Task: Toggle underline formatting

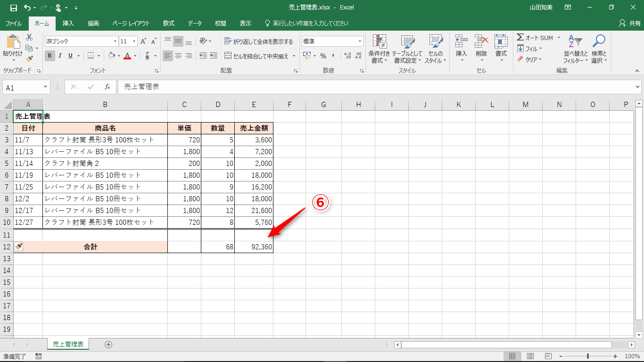Action: click(71, 56)
